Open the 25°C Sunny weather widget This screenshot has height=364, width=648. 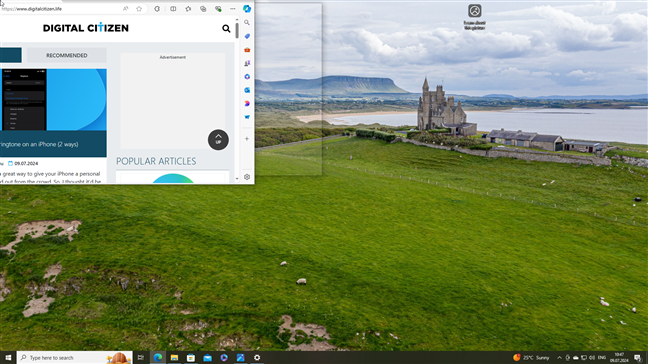[x=531, y=357]
